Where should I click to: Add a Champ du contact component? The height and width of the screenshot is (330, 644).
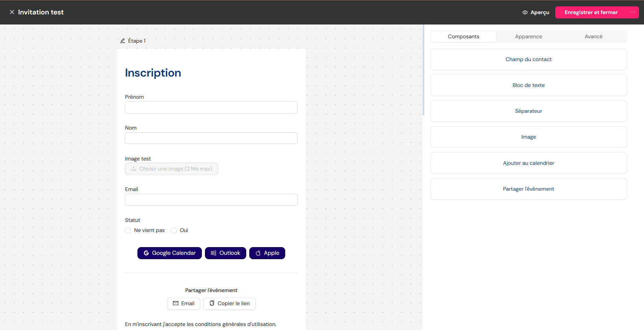click(528, 59)
